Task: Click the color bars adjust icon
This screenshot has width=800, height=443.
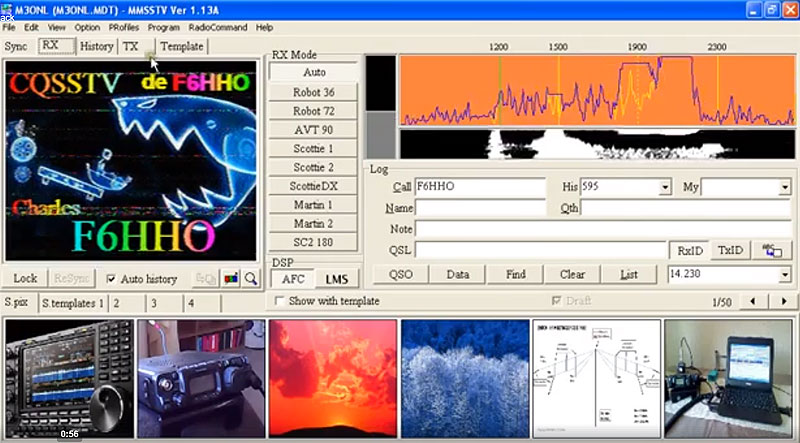Action: coord(229,279)
